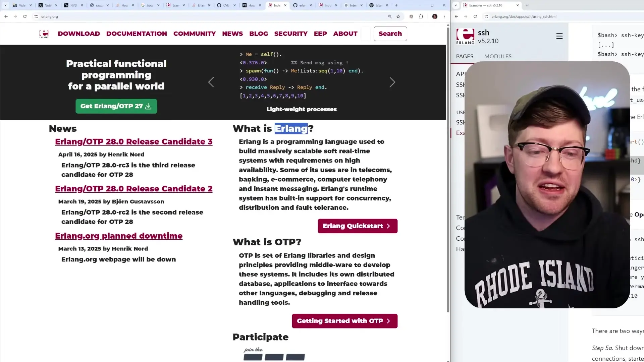Switch to the Google 'how' tab

tap(150, 5)
